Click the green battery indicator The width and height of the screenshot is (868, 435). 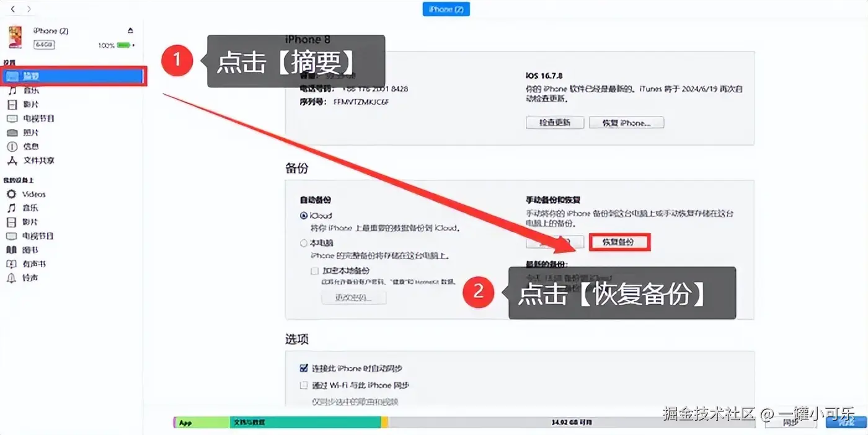[x=123, y=45]
